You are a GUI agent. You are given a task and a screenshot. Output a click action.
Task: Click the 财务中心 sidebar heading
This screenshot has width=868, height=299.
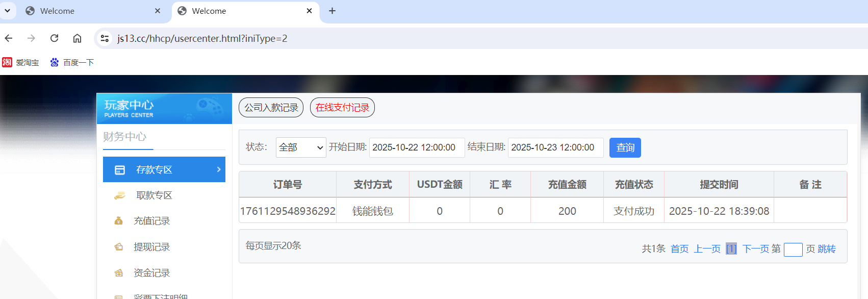point(125,137)
